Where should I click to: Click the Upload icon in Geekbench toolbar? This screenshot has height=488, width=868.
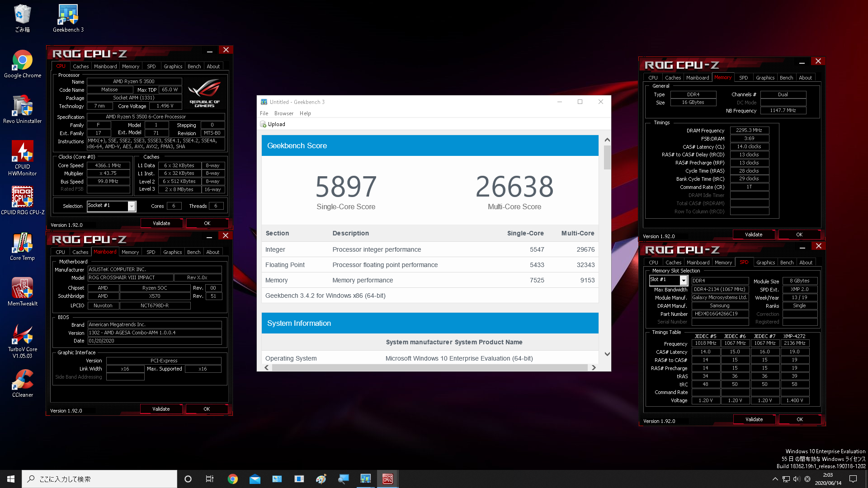click(263, 124)
